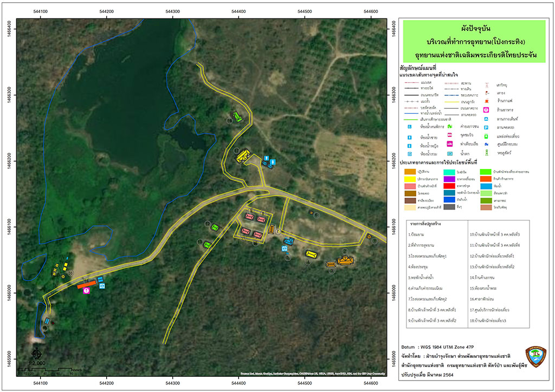
Task: Click the ห้องน้ำหญิง women's restroom legend icon
Action: click(410, 146)
